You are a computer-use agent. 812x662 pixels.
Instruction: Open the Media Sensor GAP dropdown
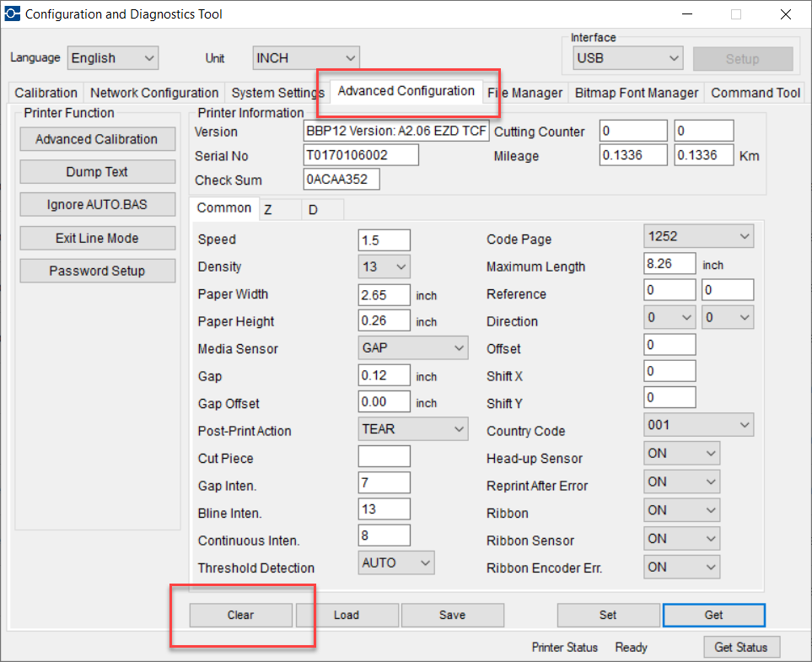(x=413, y=347)
